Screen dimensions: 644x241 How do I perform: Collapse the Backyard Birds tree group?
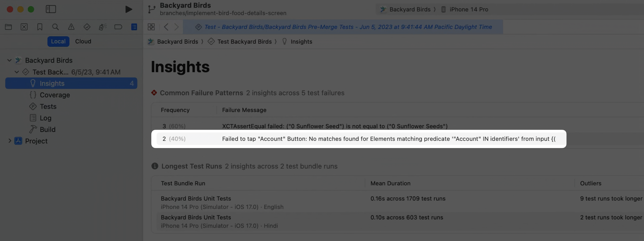pyautogui.click(x=10, y=60)
